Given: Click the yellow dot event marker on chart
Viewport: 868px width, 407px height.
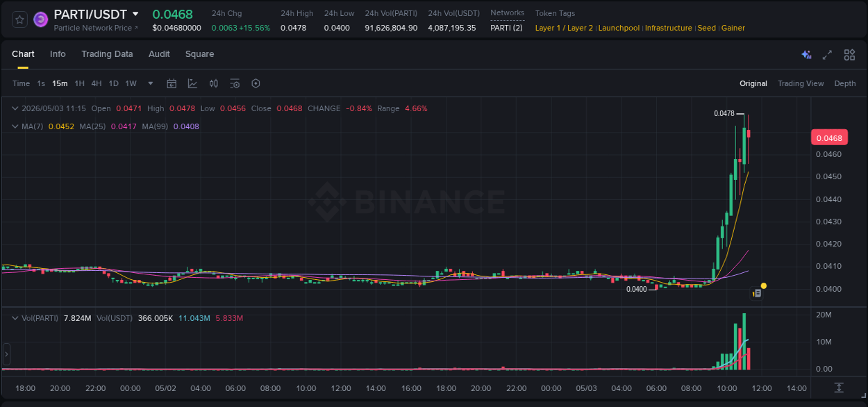Looking at the screenshot, I should click(764, 285).
